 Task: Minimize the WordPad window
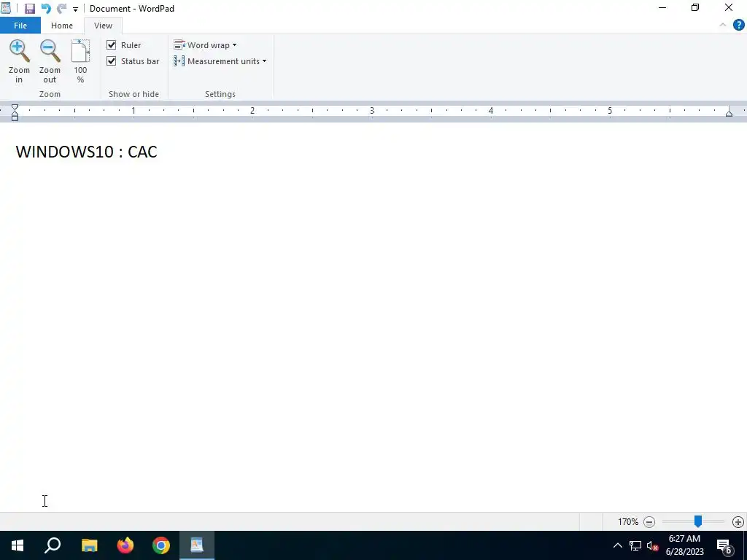click(x=662, y=7)
